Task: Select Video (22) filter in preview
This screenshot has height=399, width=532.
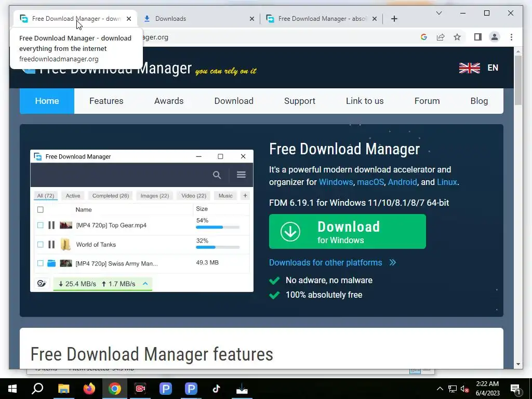Action: (194, 196)
